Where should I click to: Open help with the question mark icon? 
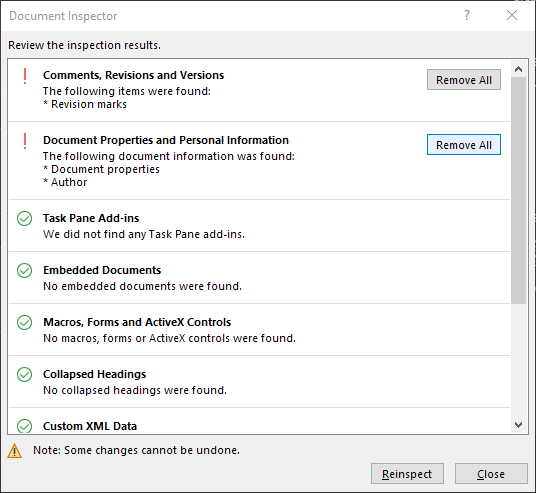pos(467,15)
